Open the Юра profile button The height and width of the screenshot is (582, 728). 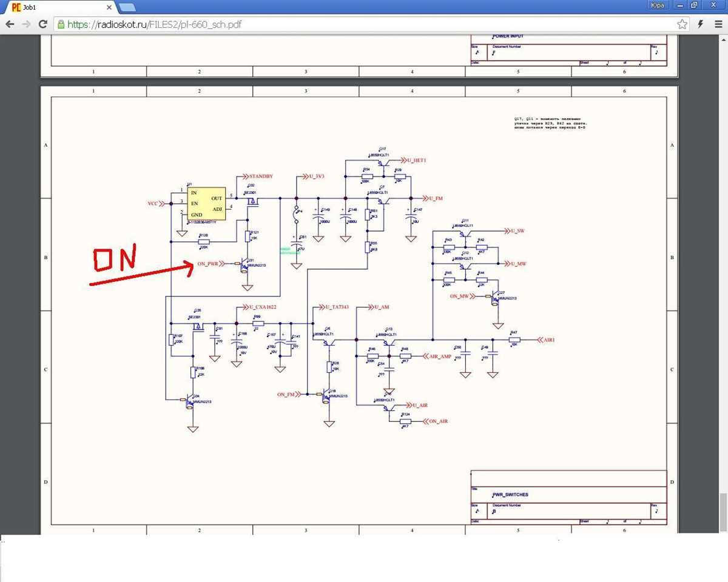click(x=657, y=5)
